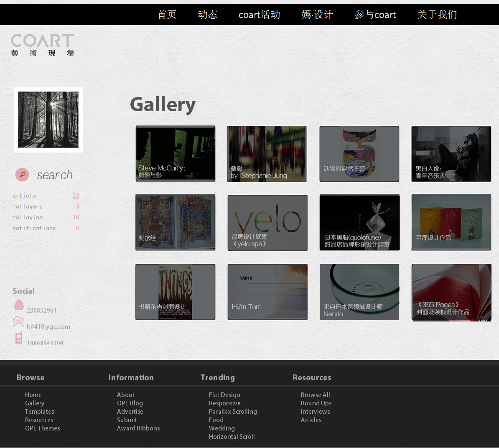The height and width of the screenshot is (448, 499).
Task: Open 365 Pages 封面及装帧 thumbnail
Action: [x=451, y=293]
